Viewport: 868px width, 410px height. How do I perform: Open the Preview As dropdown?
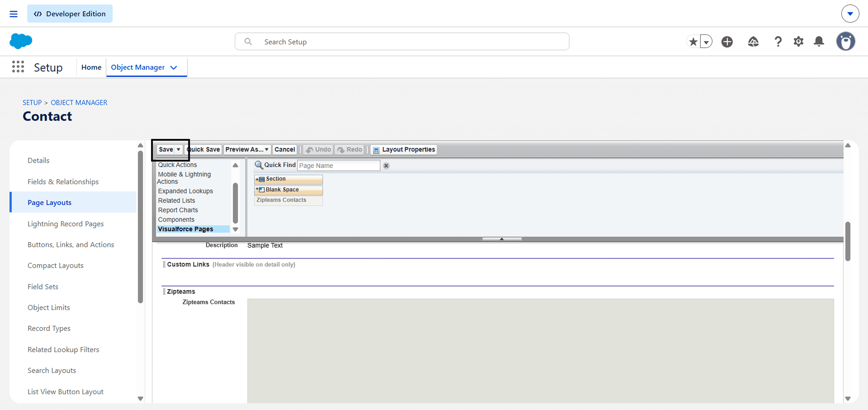[x=247, y=149]
